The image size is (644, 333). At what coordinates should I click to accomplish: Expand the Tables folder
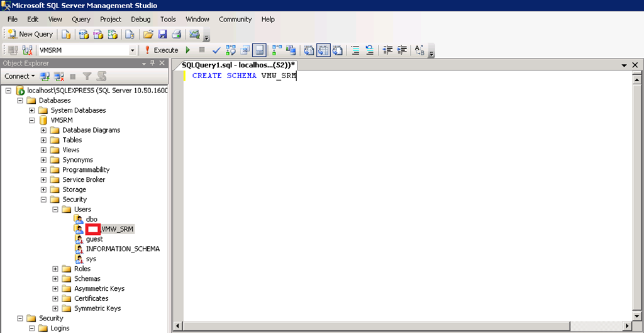tap(43, 140)
